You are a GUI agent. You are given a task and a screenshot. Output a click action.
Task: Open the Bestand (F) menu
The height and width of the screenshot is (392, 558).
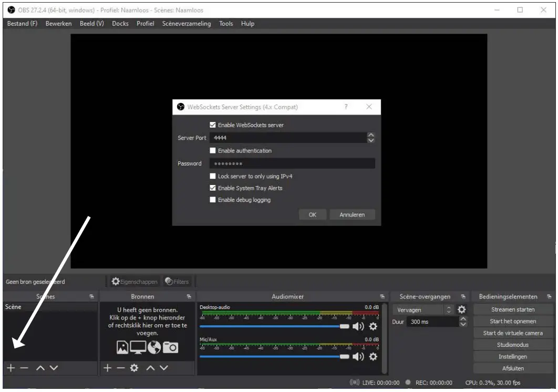tap(22, 24)
